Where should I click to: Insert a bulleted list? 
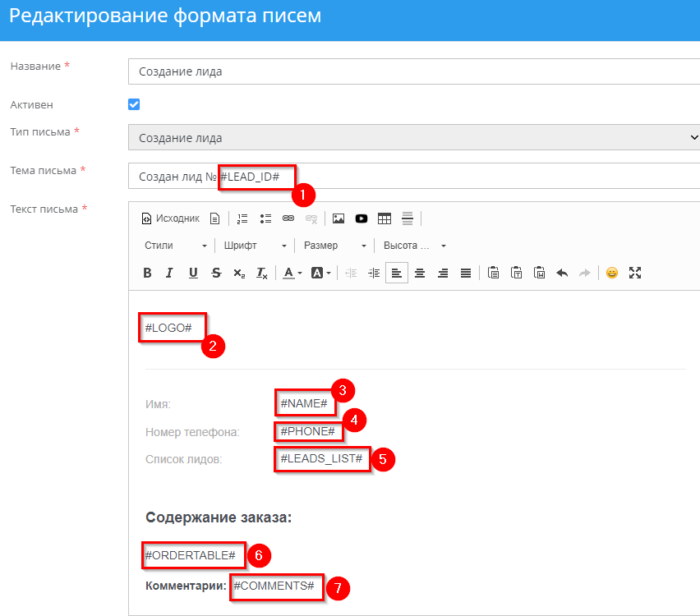click(x=265, y=218)
